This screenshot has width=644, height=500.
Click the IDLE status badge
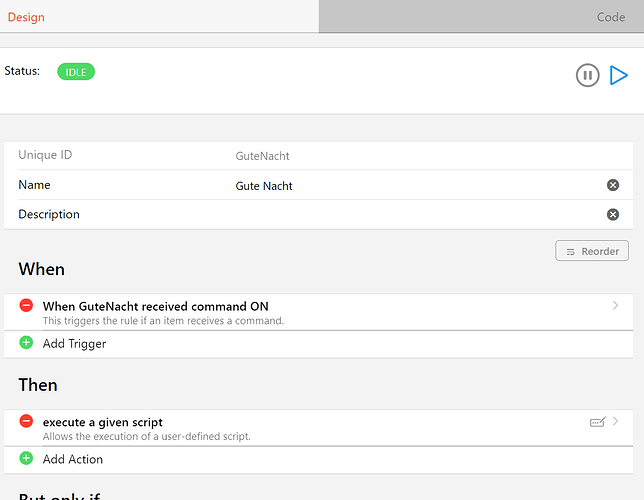coord(76,72)
